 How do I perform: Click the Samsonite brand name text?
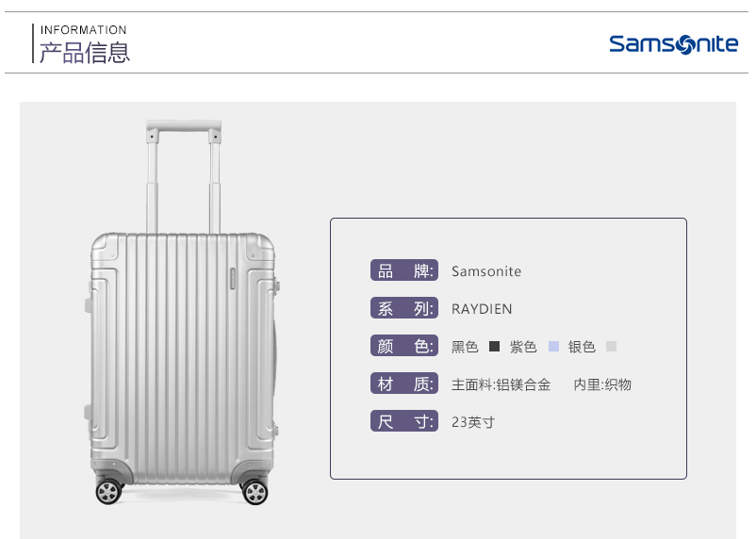pos(486,271)
